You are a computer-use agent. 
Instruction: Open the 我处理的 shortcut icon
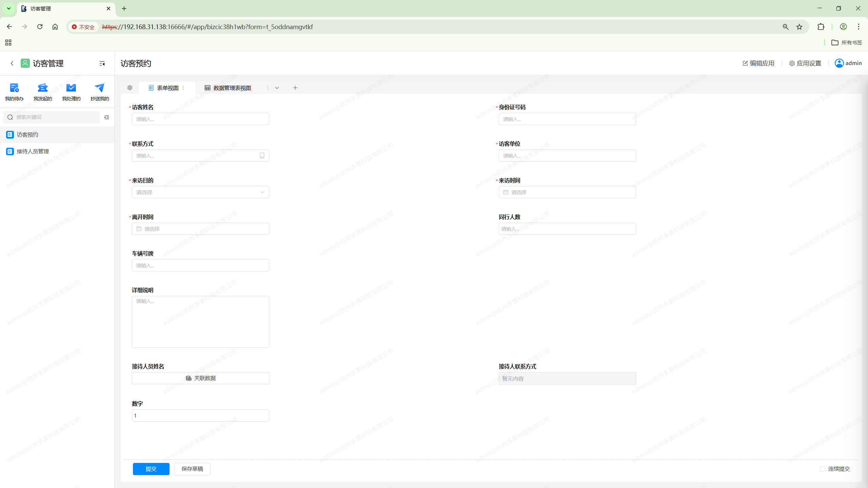(x=71, y=88)
